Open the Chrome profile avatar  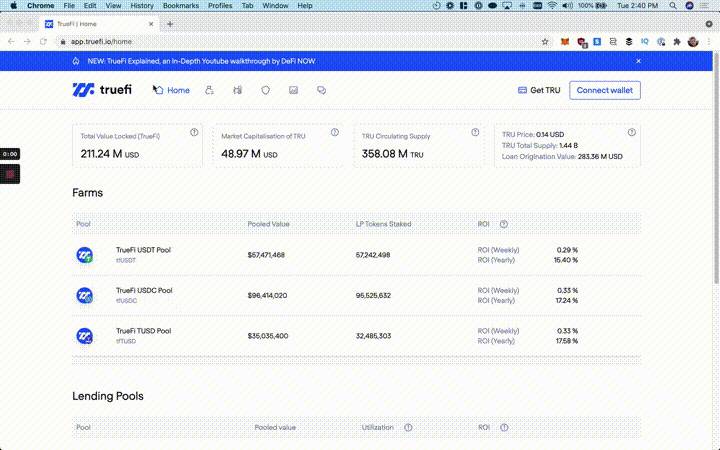(x=693, y=42)
